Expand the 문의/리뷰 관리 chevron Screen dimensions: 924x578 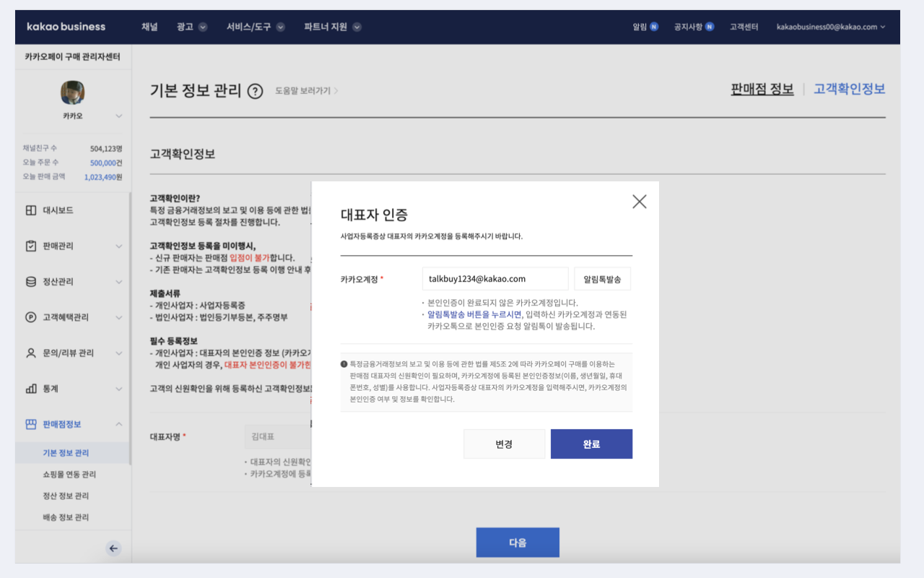coord(119,353)
